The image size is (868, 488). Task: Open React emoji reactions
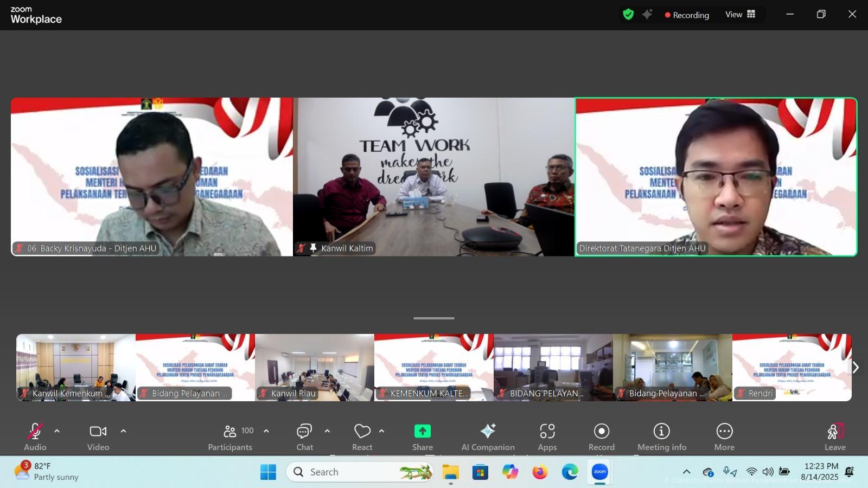362,437
